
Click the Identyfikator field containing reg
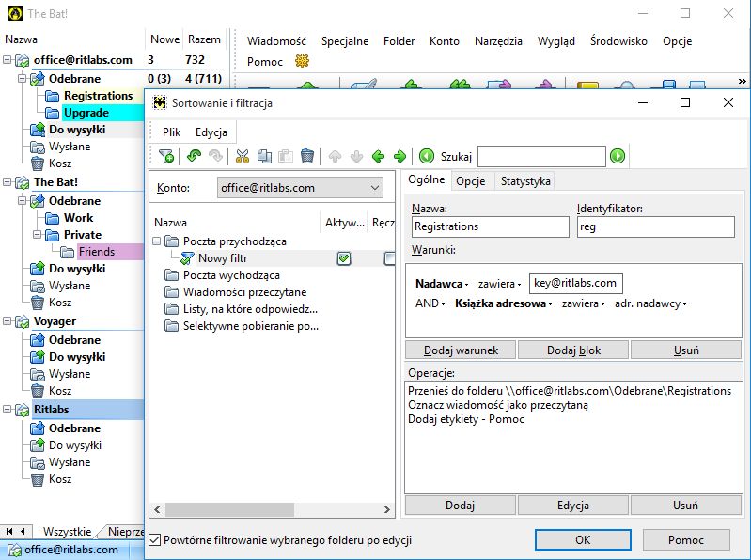(x=656, y=226)
